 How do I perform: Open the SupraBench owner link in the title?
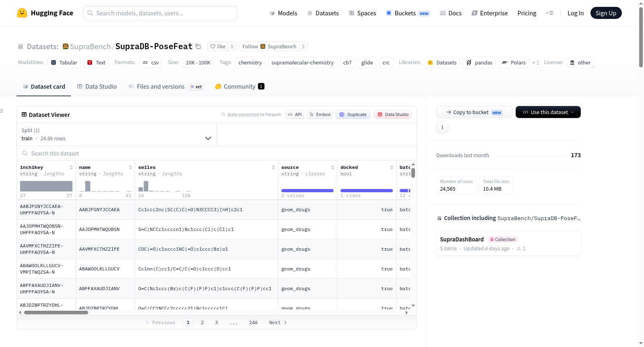90,46
